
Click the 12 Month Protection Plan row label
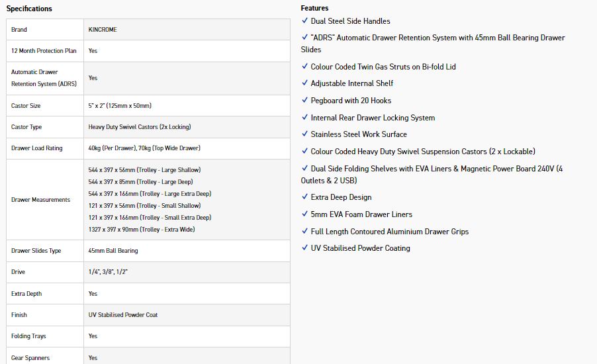pos(44,51)
